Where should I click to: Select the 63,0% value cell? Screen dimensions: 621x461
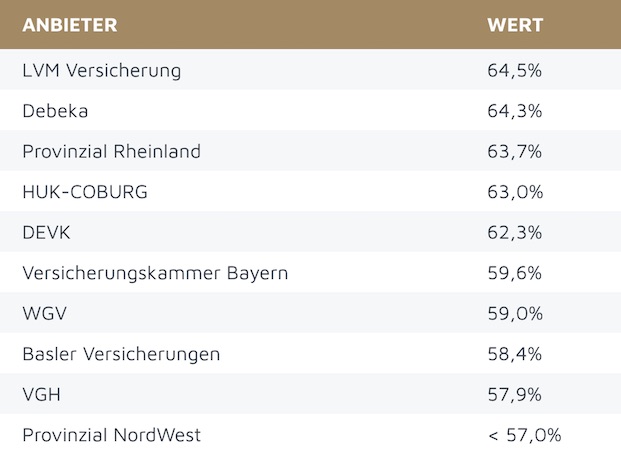tap(514, 192)
